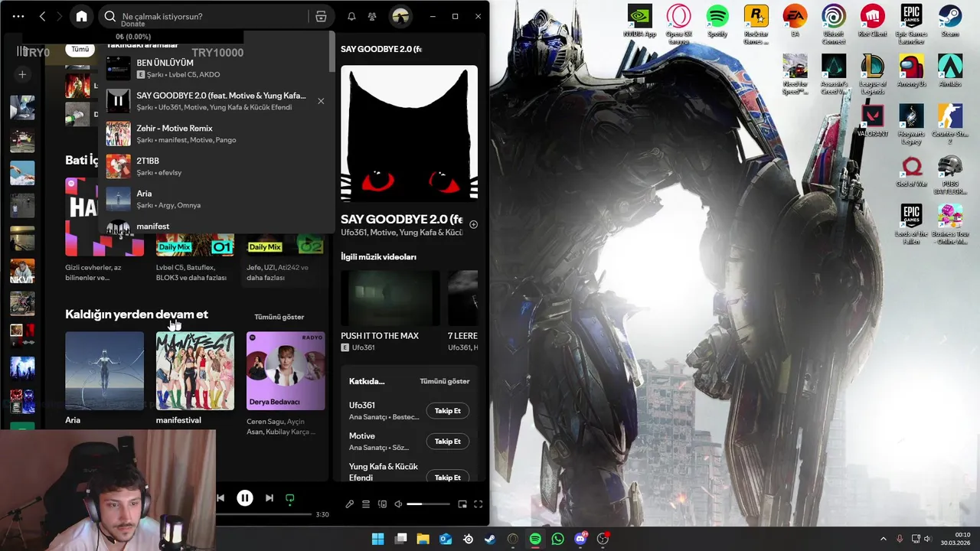Follow Yung Kafa & Kücük Efendi
This screenshot has width=980, height=551.
click(447, 478)
